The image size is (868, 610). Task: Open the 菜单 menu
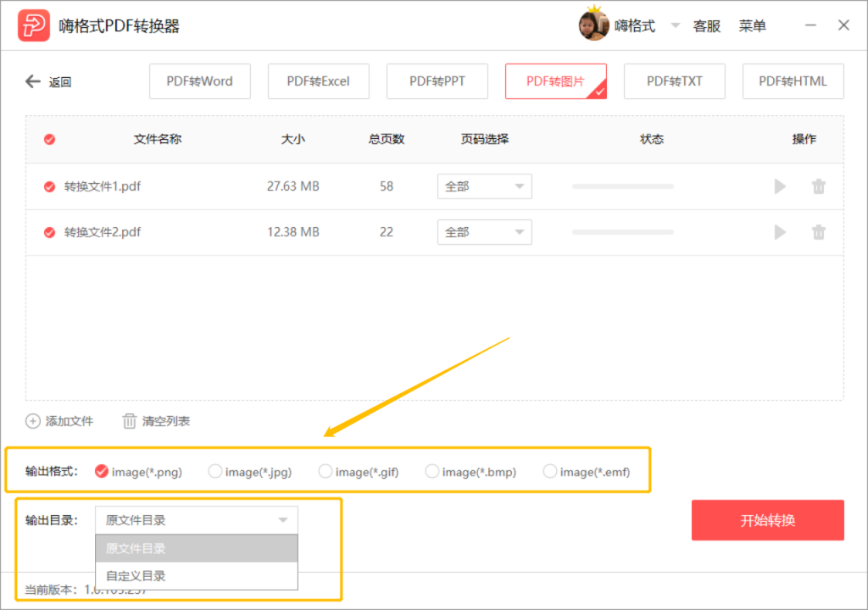(753, 26)
